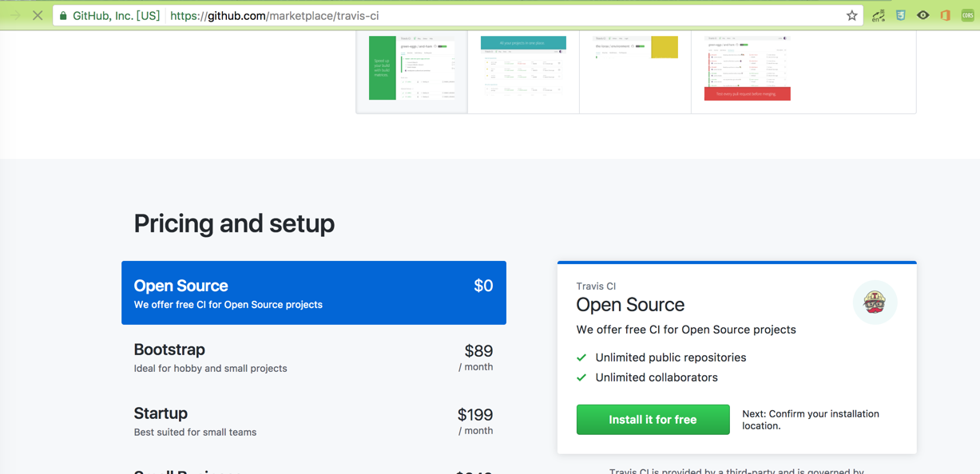Click the Pricing and setup heading
Image resolution: width=980 pixels, height=474 pixels.
coord(234,223)
